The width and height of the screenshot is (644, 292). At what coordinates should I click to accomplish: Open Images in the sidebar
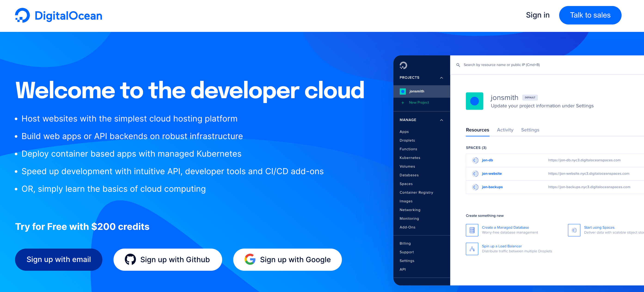[x=406, y=201]
